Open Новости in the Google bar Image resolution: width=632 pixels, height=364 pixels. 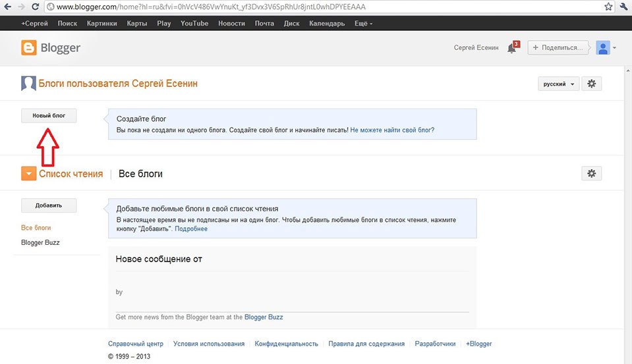[232, 23]
